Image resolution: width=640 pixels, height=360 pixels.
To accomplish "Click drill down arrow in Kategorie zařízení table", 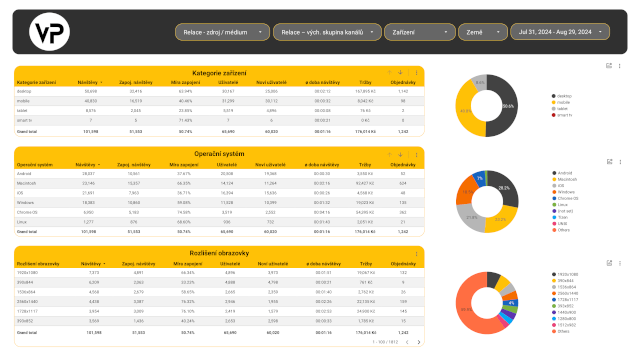I will (400, 73).
